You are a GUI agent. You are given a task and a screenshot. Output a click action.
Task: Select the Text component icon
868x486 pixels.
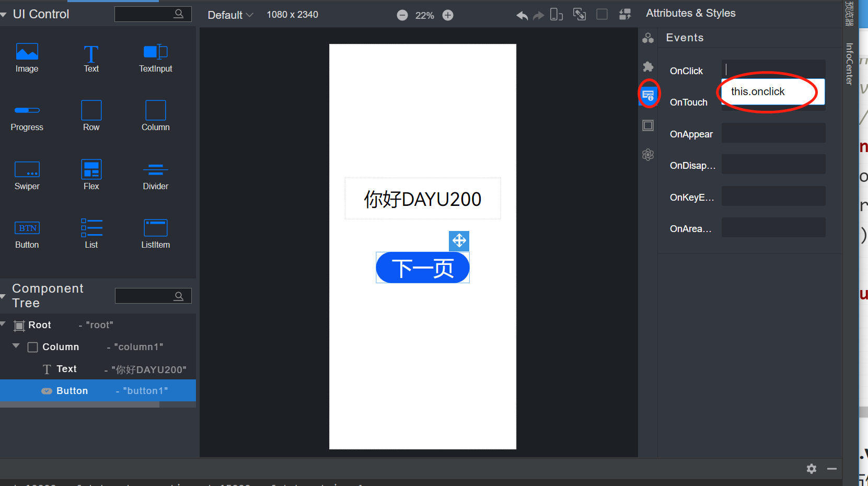(x=91, y=53)
